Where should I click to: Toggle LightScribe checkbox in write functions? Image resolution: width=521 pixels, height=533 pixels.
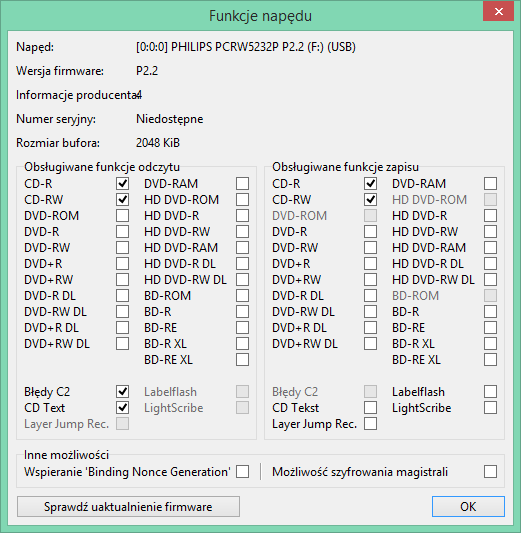point(490,408)
